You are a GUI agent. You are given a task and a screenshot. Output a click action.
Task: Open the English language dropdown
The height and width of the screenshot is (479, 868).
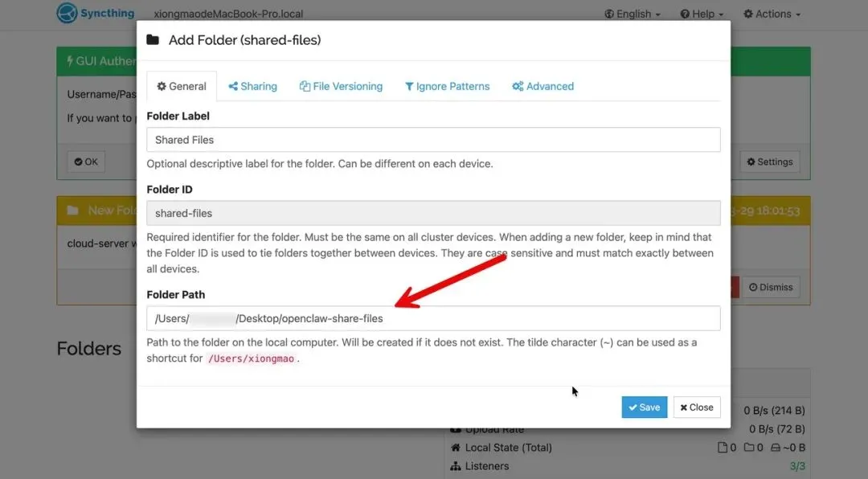coord(633,14)
